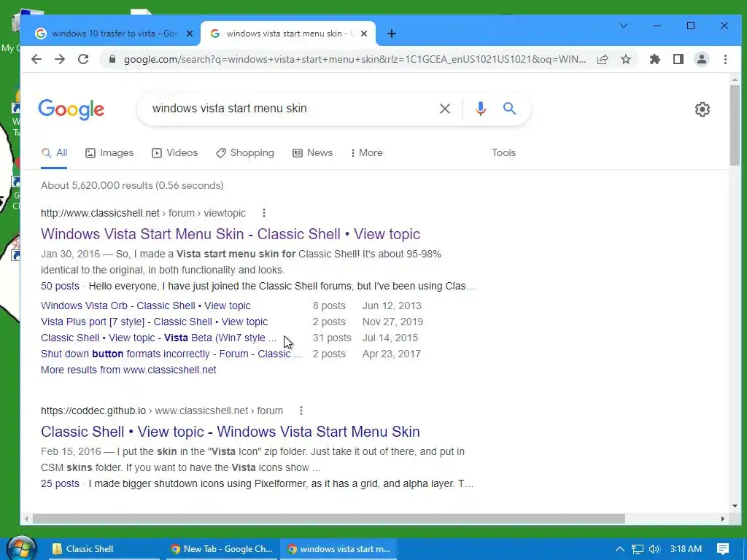747x560 pixels.
Task: Click the taskbar clock showing 3:18 AM
Action: coord(686,549)
